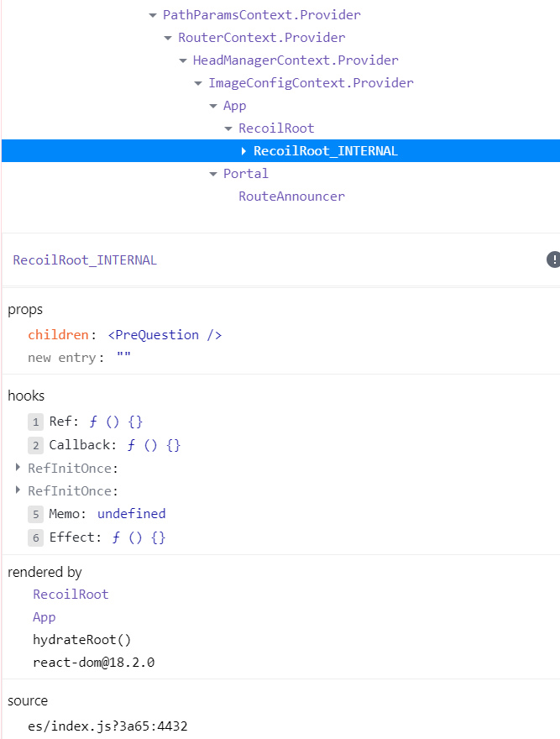
Task: Collapse the RouterContext.Provider node arrow
Action: click(x=168, y=38)
